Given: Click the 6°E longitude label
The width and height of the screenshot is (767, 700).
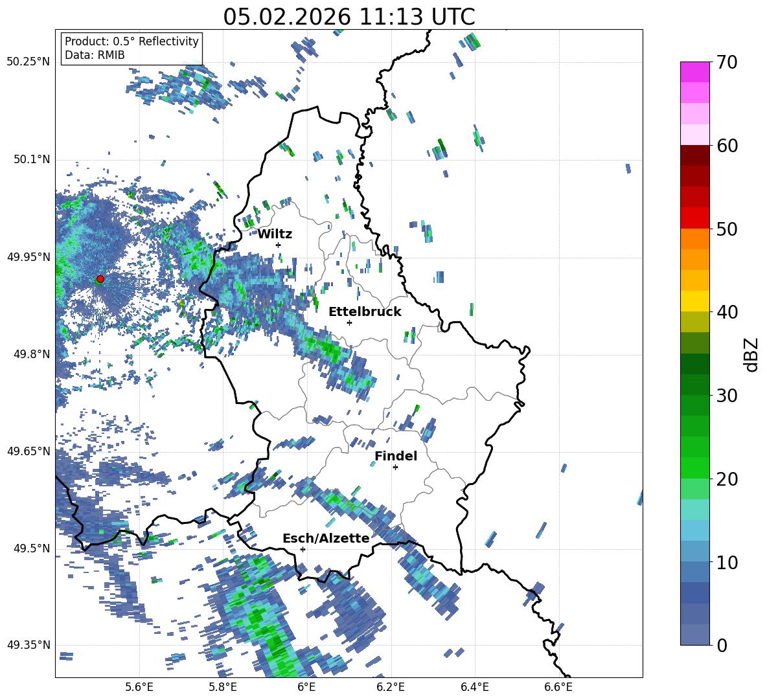Looking at the screenshot, I should tap(306, 688).
